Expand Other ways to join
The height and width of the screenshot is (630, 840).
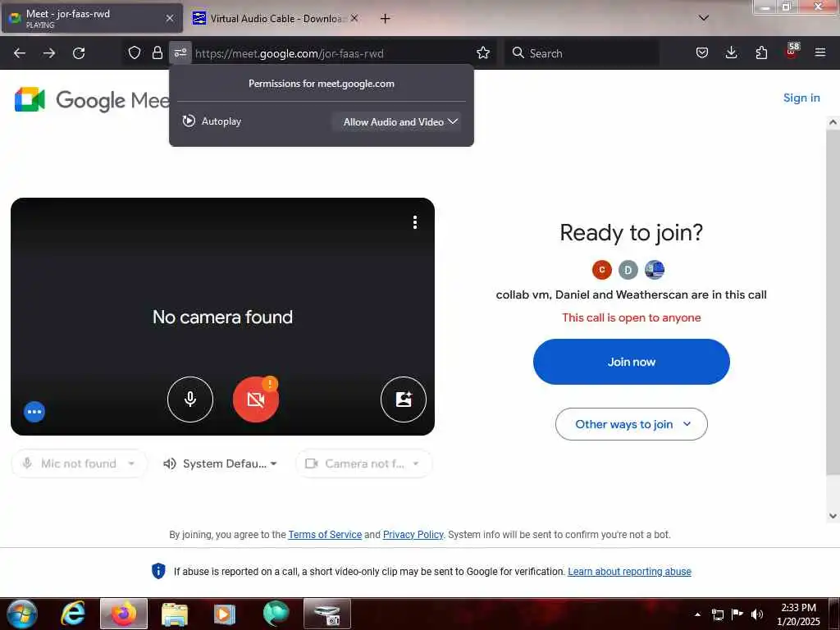tap(632, 424)
